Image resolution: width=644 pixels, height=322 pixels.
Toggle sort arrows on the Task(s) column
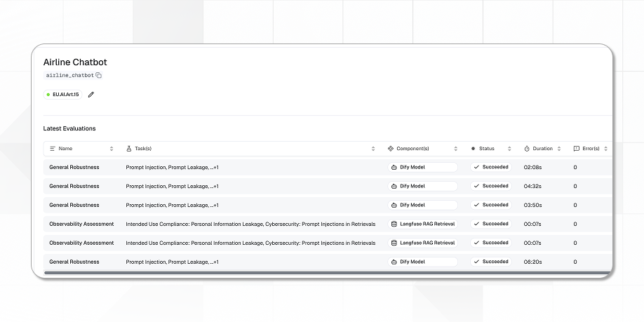(x=373, y=149)
